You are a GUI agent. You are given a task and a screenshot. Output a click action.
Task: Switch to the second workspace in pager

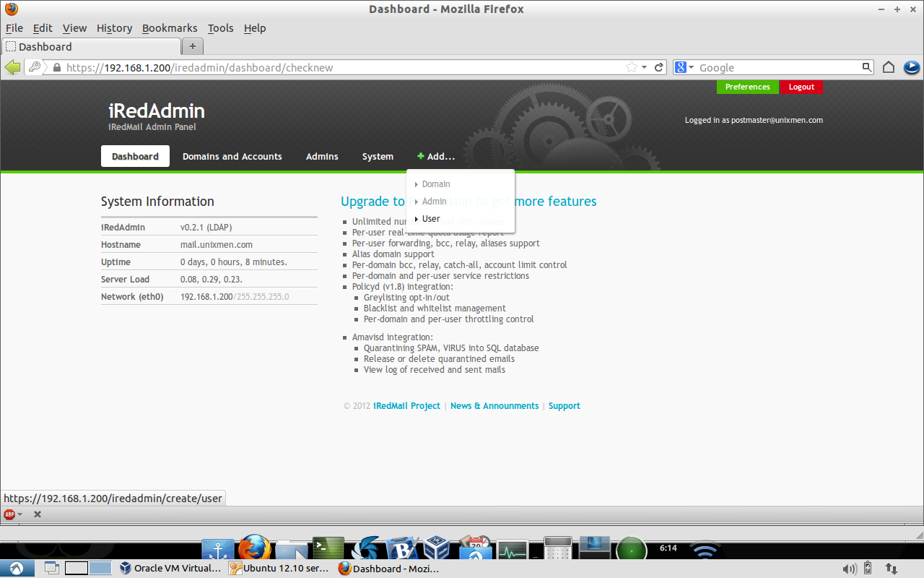[100, 568]
